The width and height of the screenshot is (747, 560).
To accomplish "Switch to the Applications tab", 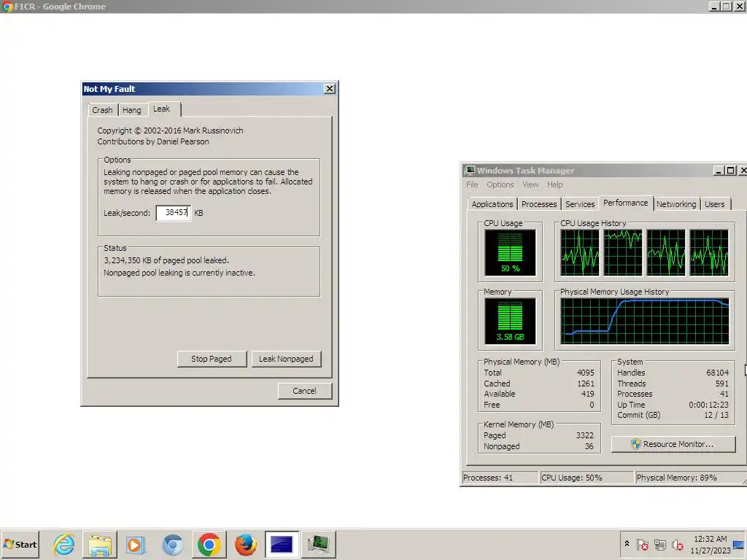I will click(x=492, y=204).
